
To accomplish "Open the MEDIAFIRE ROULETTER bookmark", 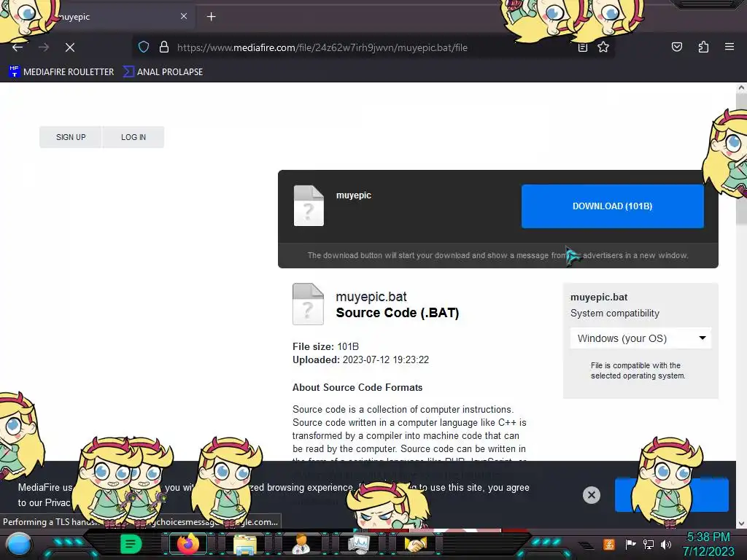I will pos(61,72).
